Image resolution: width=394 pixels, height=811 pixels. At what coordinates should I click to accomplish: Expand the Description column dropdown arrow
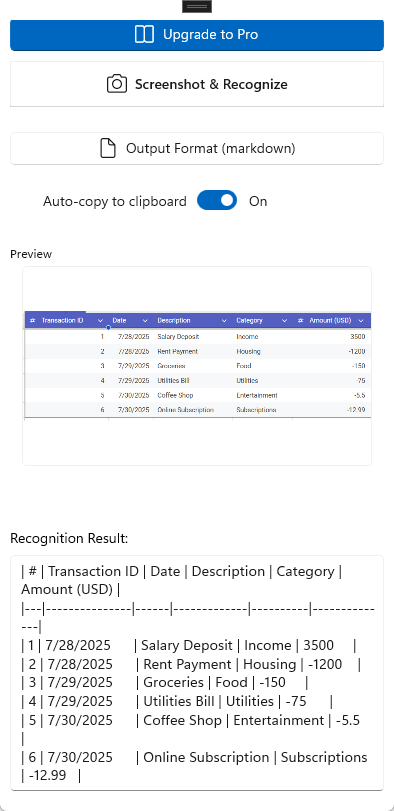pos(224,321)
